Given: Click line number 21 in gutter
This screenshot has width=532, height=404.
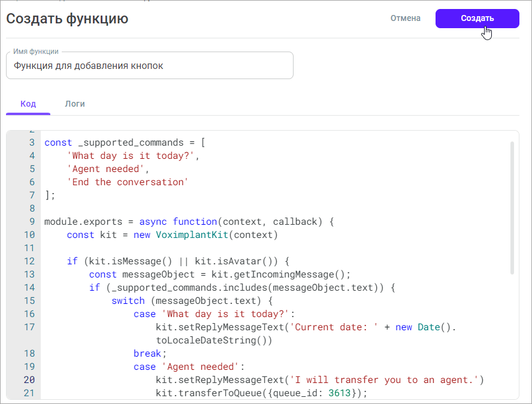Looking at the screenshot, I should [29, 393].
